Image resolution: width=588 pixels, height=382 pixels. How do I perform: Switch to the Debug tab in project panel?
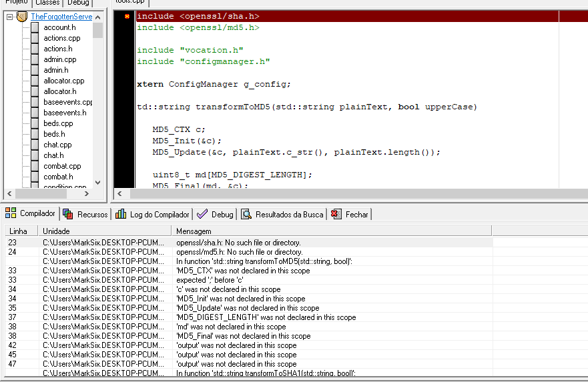(x=78, y=3)
